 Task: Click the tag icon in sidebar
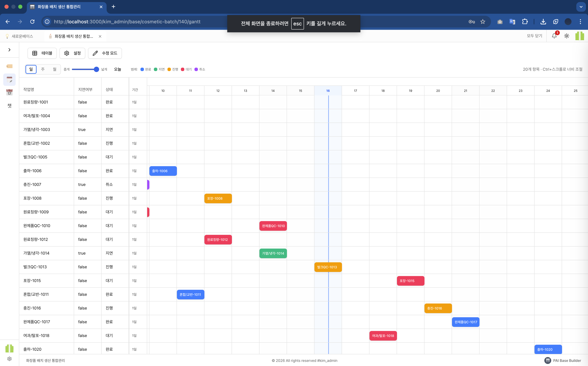click(x=9, y=66)
